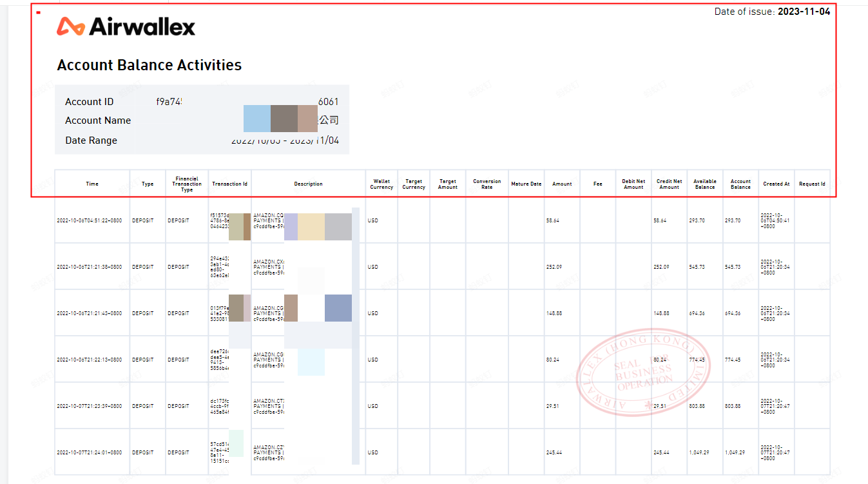Click the Date of issue 2023-11-04 text

pyautogui.click(x=772, y=12)
